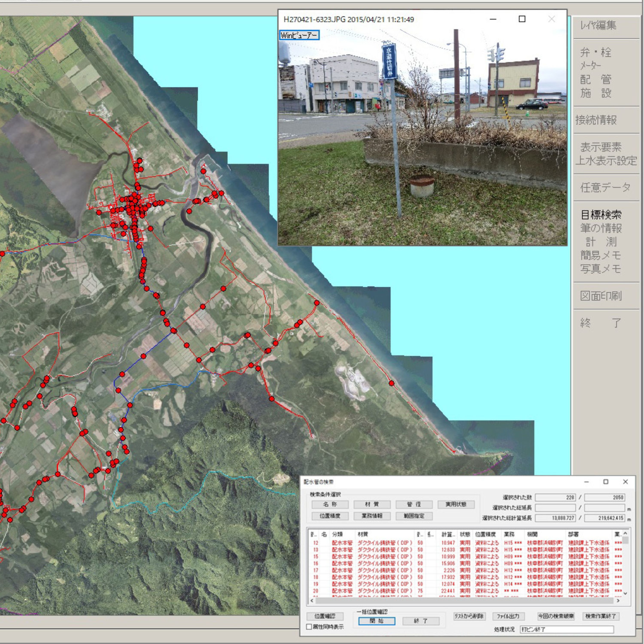Click the 開始 button for 一括位置確認
This screenshot has width=644, height=644.
pos(377,621)
